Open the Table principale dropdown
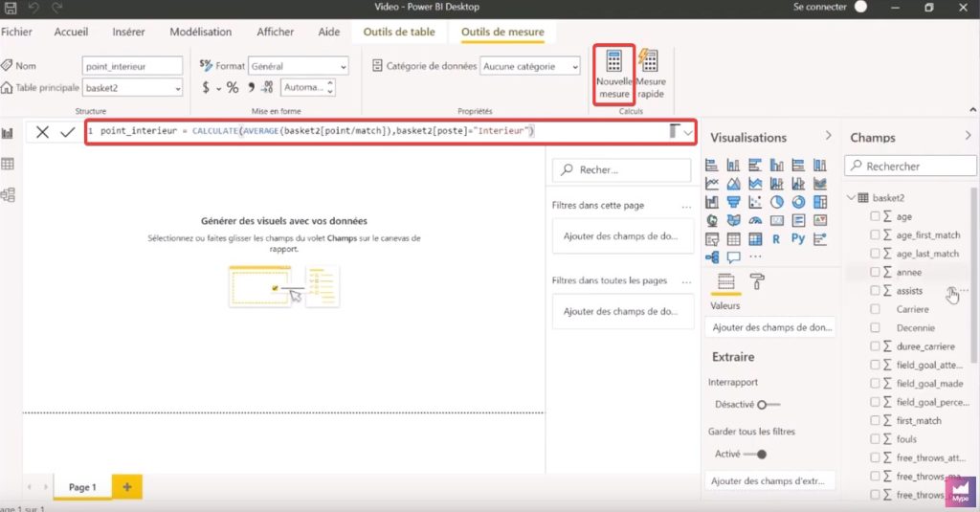 132,88
